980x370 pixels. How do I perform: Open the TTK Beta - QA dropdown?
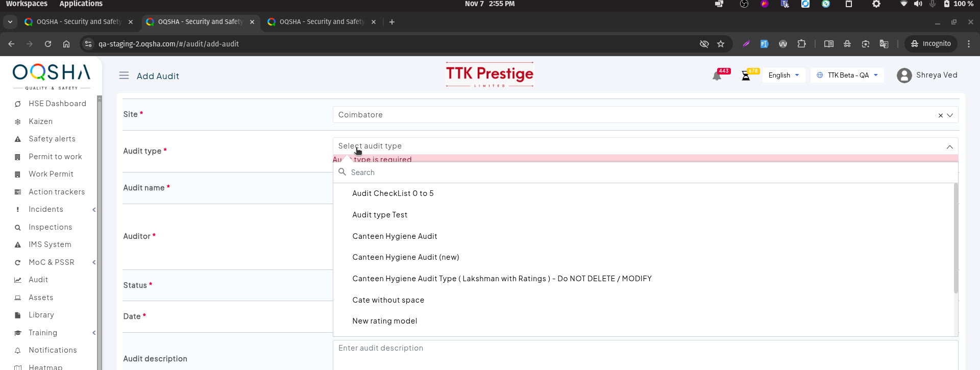point(847,75)
